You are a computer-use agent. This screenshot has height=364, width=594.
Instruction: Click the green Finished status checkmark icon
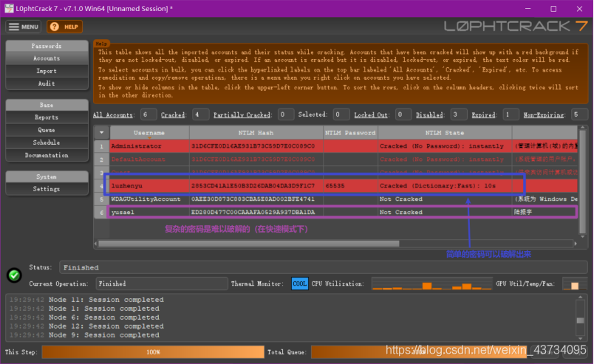(x=14, y=275)
